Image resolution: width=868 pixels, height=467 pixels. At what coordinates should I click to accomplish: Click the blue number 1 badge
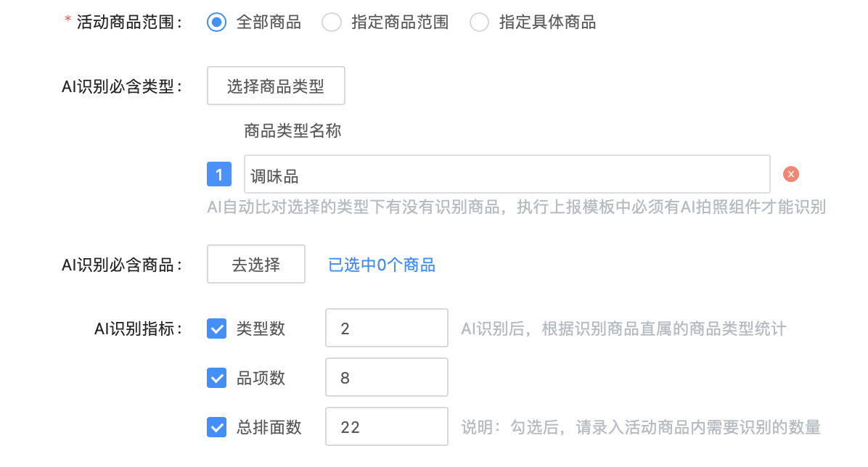(219, 174)
